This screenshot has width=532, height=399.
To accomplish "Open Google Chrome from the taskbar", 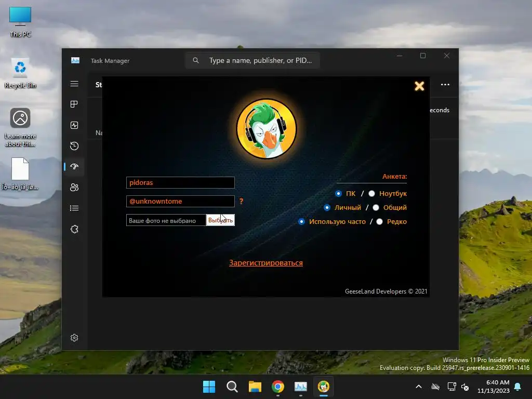I will pos(278,387).
